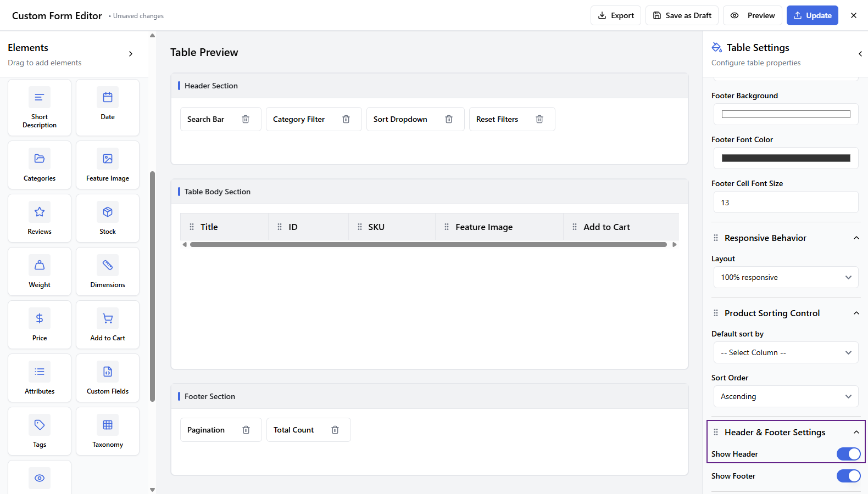The height and width of the screenshot is (494, 868).
Task: Open Default sort by column dropdown
Action: coord(786,352)
